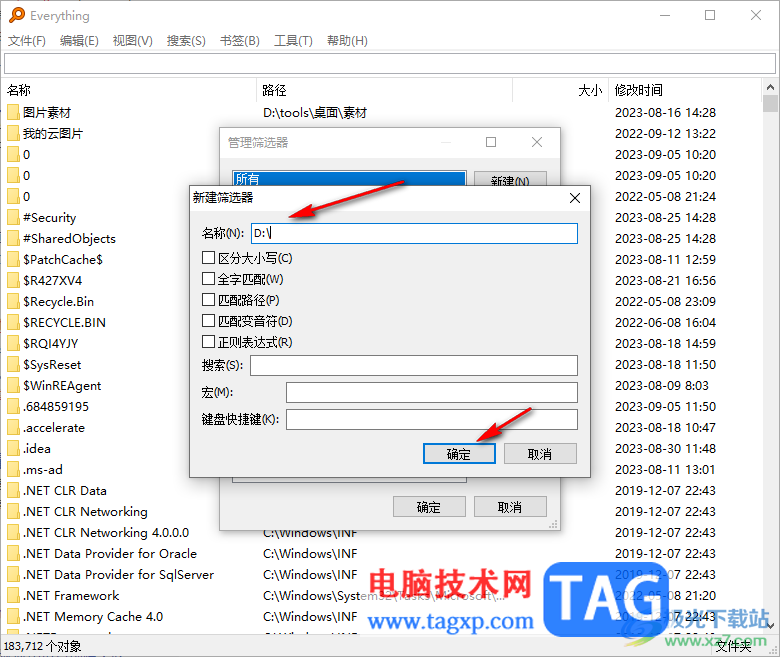Click the 宏(M) input field
Image resolution: width=780 pixels, height=657 pixels.
pyautogui.click(x=432, y=392)
